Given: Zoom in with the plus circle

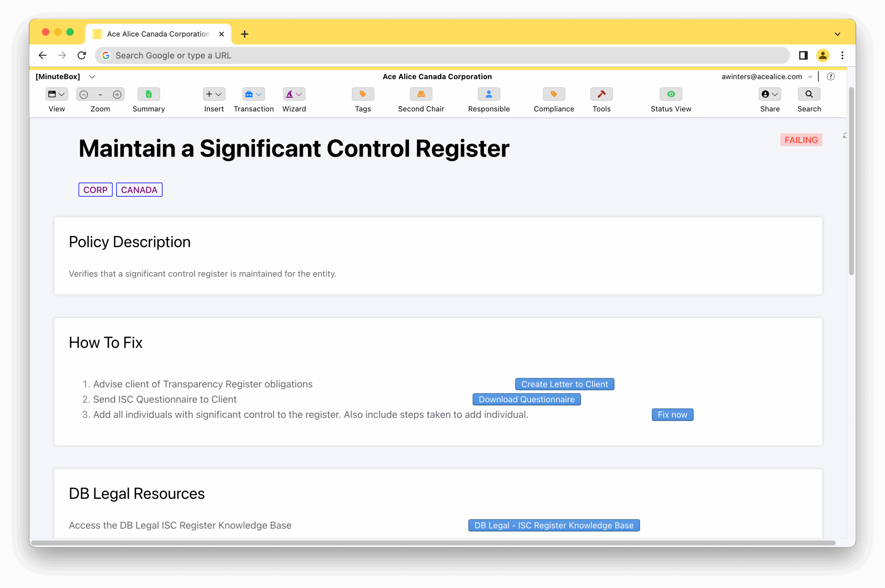Looking at the screenshot, I should [117, 94].
